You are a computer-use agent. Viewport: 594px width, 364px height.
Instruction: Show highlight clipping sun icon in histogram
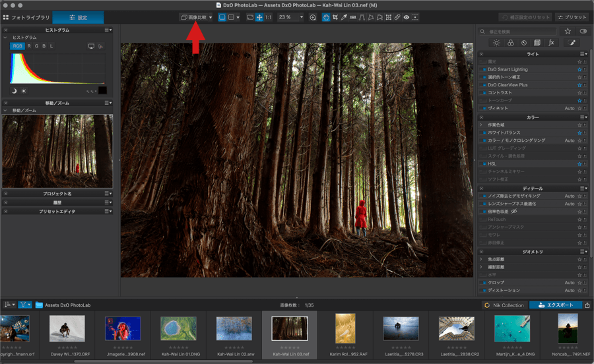click(24, 91)
